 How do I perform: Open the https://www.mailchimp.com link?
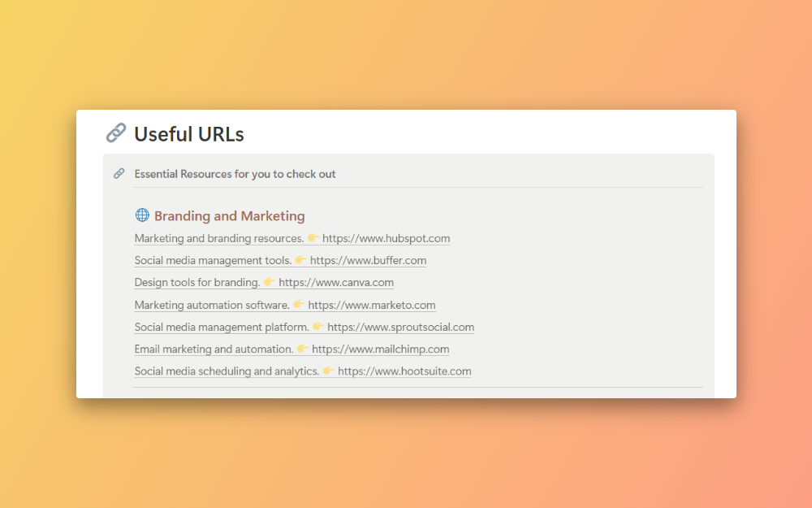tap(380, 350)
